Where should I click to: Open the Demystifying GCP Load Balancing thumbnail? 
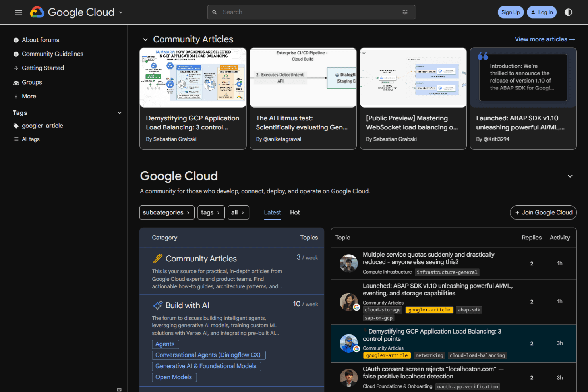pos(193,78)
